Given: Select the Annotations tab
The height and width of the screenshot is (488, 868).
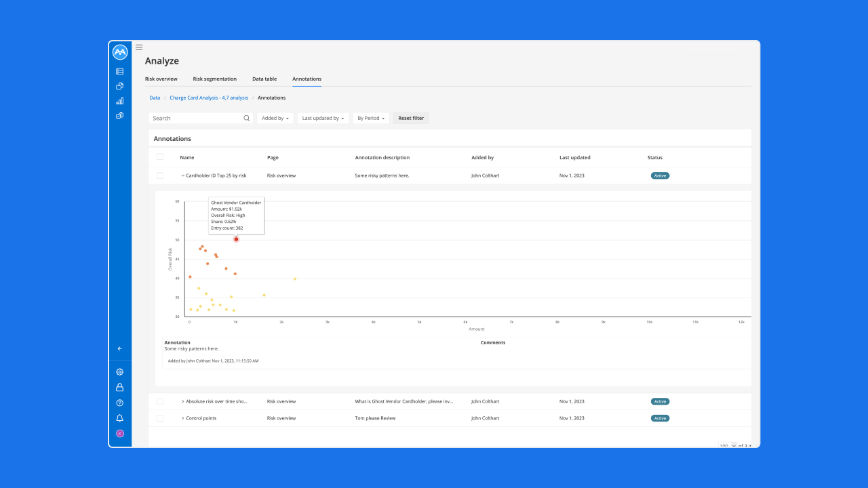Looking at the screenshot, I should pos(307,79).
